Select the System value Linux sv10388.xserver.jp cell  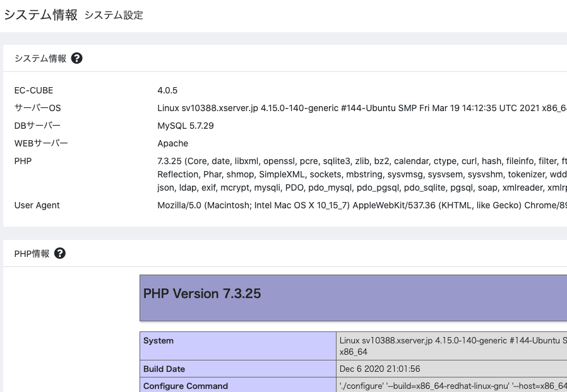(x=451, y=346)
